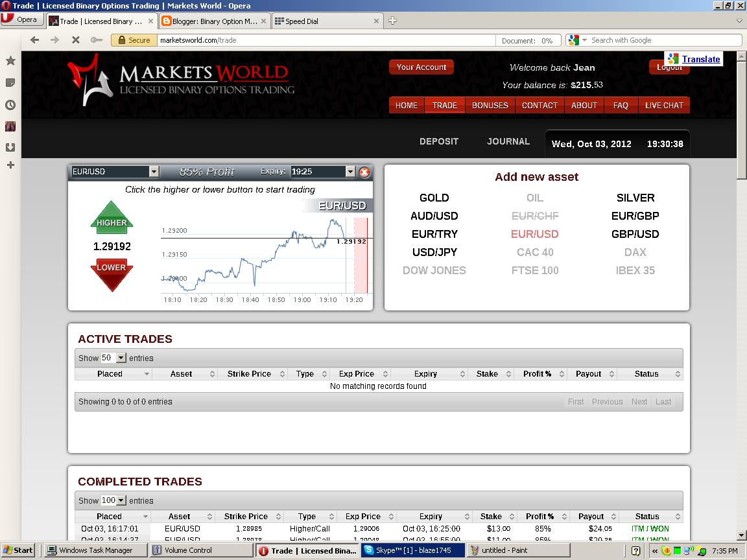
Task: Click the Search with Google field
Action: click(x=665, y=40)
